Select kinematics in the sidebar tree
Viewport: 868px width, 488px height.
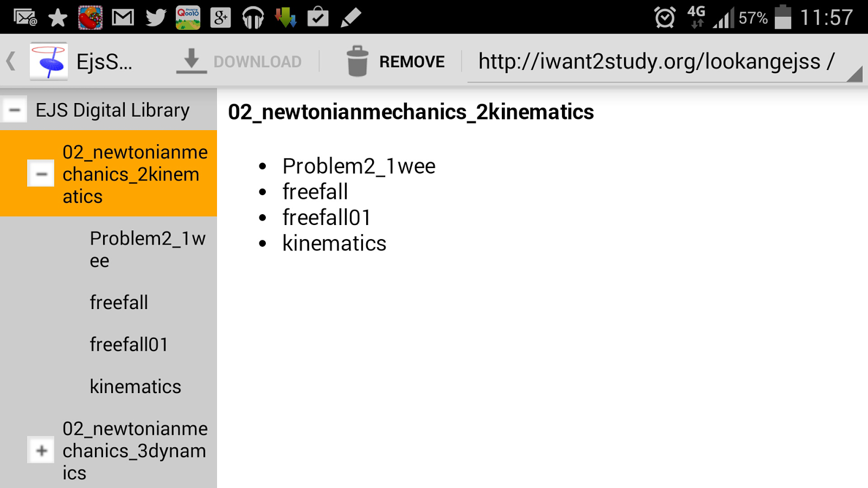[135, 386]
